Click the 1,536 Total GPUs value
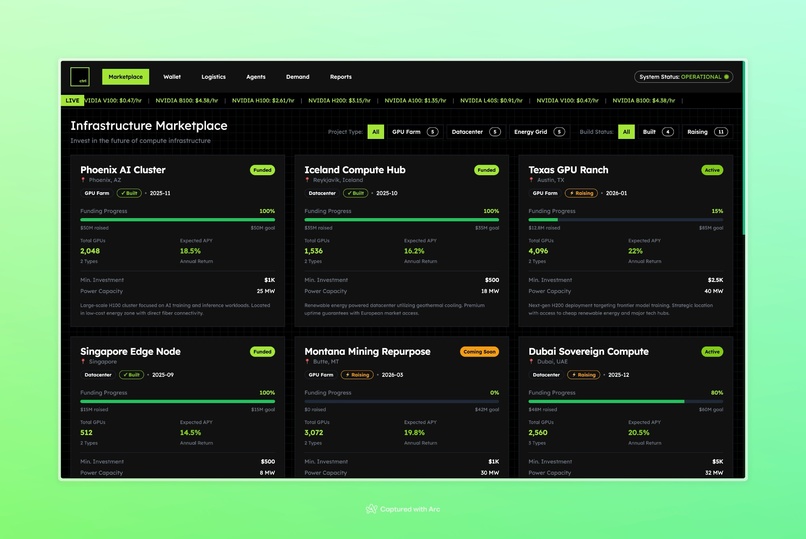Viewport: 806px width, 539px height. click(314, 251)
